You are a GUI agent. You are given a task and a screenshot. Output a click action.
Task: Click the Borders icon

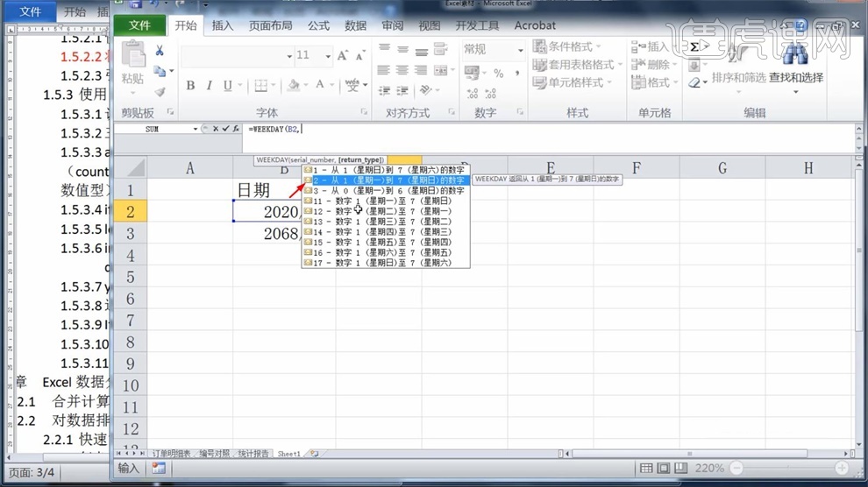tap(260, 85)
